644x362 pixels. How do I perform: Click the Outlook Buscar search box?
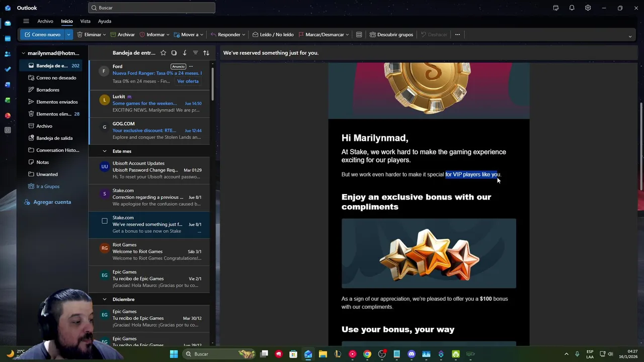(151, 8)
